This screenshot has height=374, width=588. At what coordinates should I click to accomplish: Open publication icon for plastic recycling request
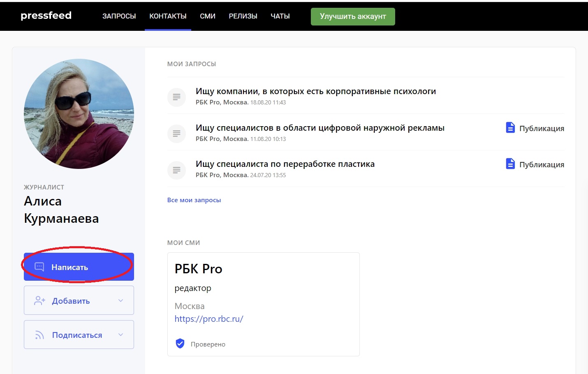coord(510,164)
